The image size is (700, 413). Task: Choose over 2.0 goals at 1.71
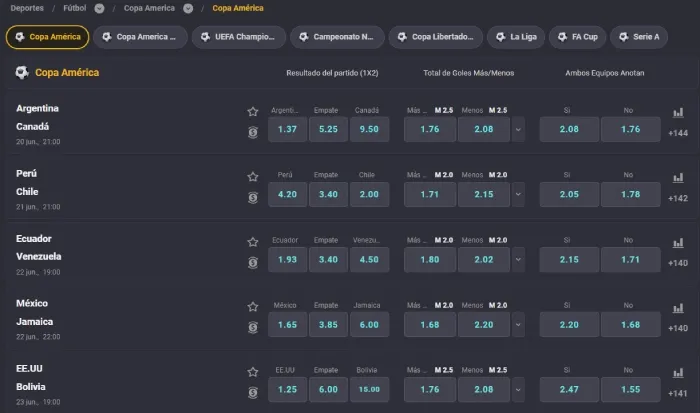click(430, 194)
